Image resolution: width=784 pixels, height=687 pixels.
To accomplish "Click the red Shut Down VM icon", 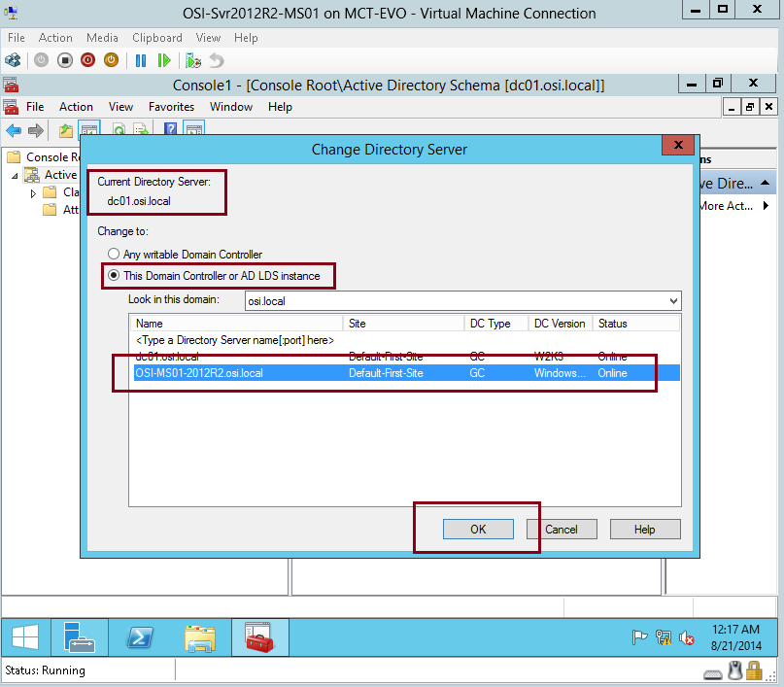I will pyautogui.click(x=88, y=60).
